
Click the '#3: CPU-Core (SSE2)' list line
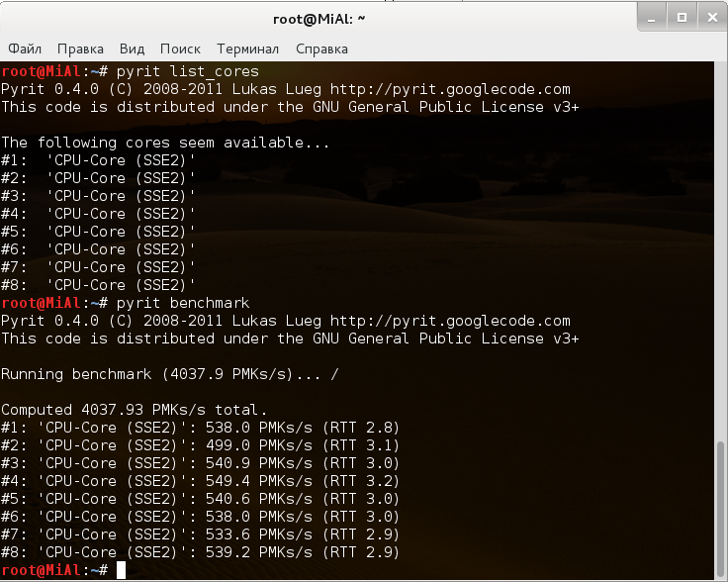click(98, 196)
